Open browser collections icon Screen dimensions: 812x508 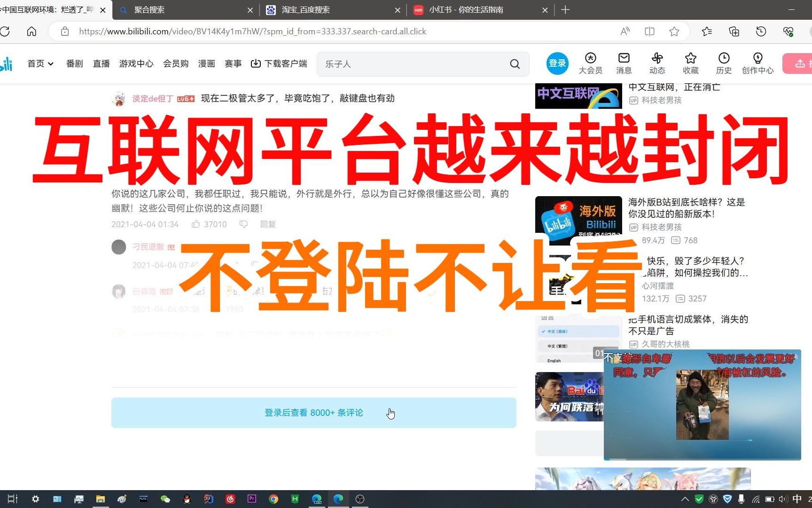(x=734, y=32)
